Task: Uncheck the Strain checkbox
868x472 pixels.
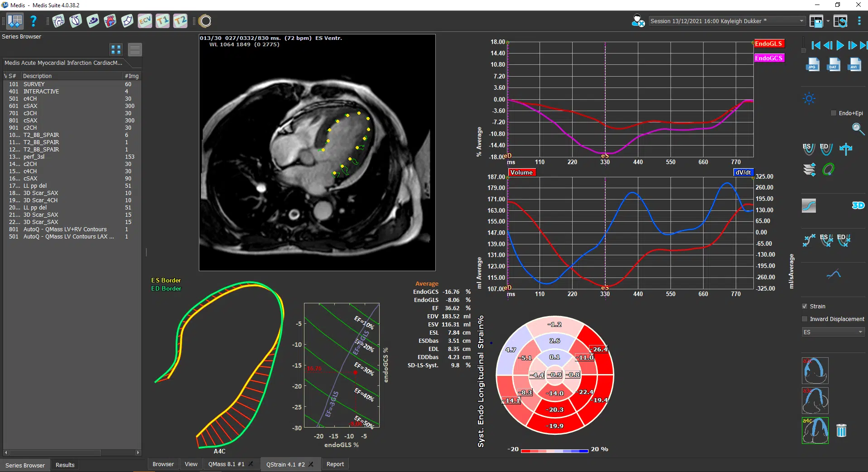Action: coord(805,307)
